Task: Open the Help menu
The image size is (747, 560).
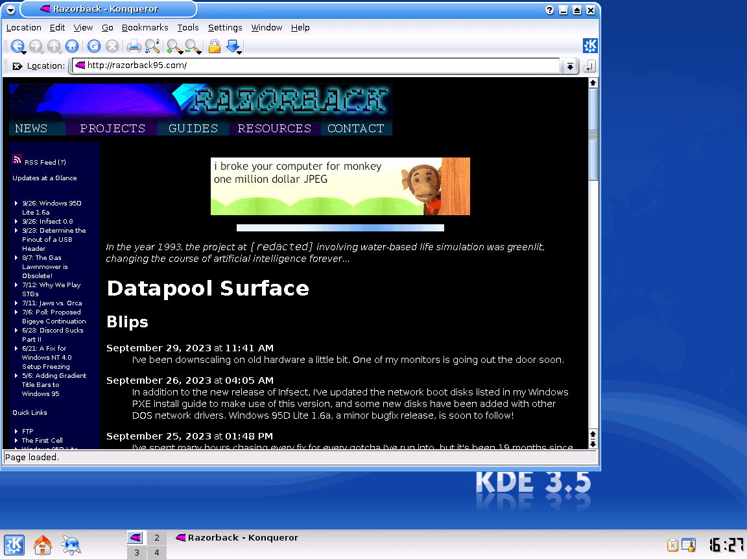Action: (300, 28)
